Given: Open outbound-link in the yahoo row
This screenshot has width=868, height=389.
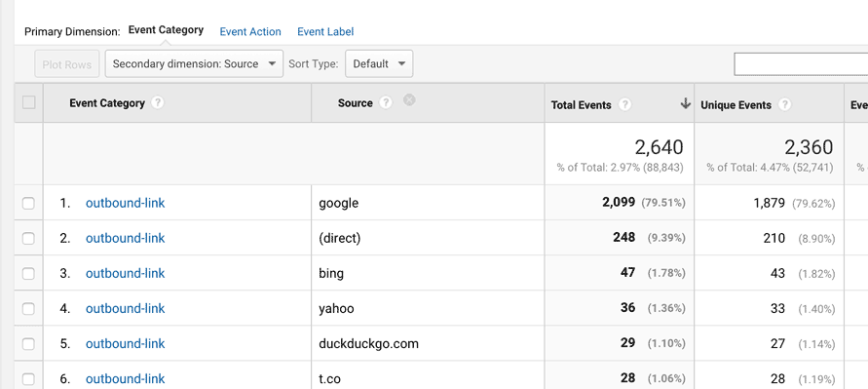Looking at the screenshot, I should (125, 309).
